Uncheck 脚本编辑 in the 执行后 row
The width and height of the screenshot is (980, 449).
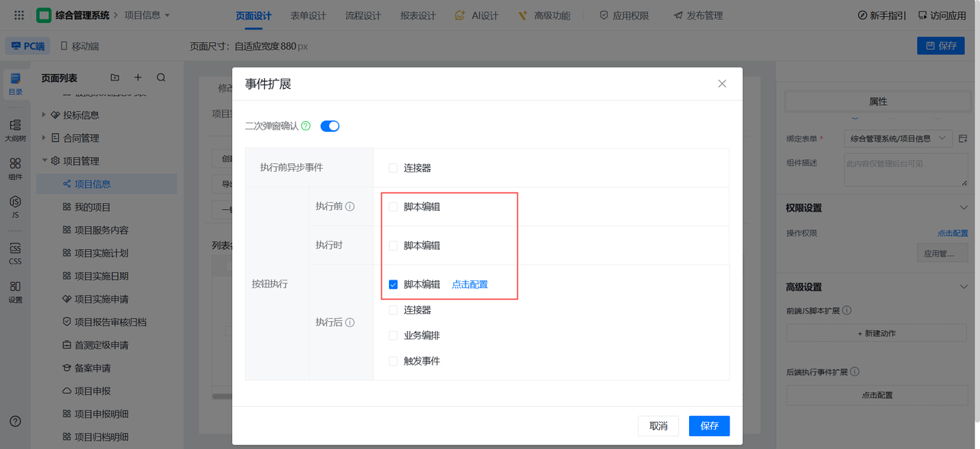tap(394, 284)
